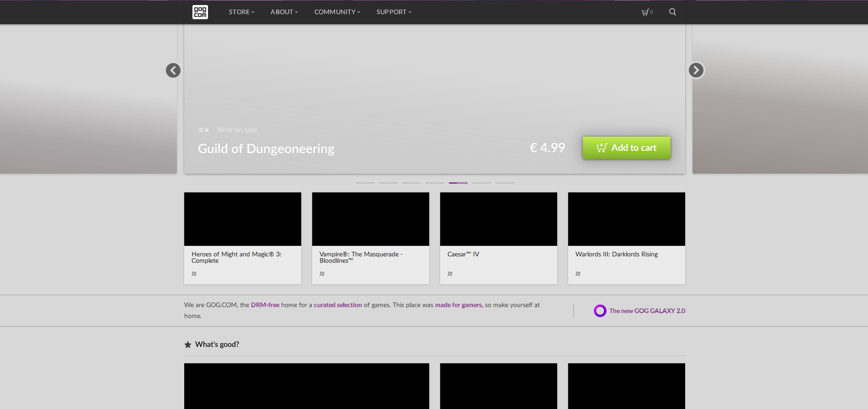Click Vampire: The Masquerade - Bloodlines title
Viewport: 868px width, 409px height.
[x=361, y=257]
